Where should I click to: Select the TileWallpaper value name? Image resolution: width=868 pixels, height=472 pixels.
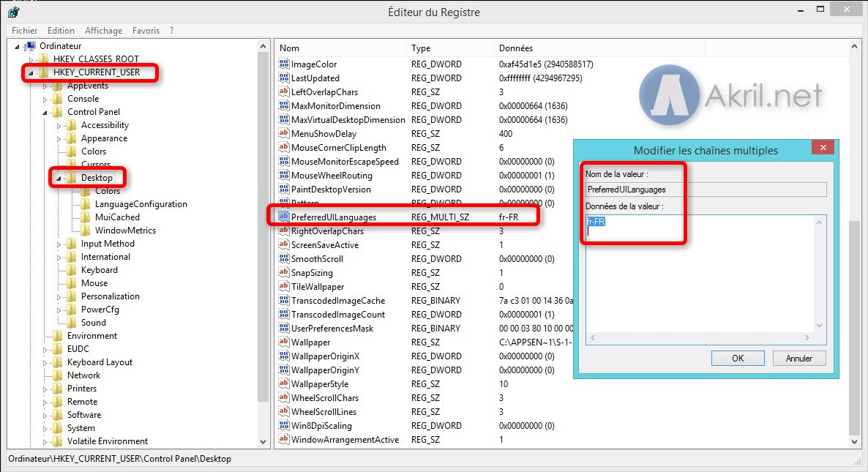coord(318,287)
